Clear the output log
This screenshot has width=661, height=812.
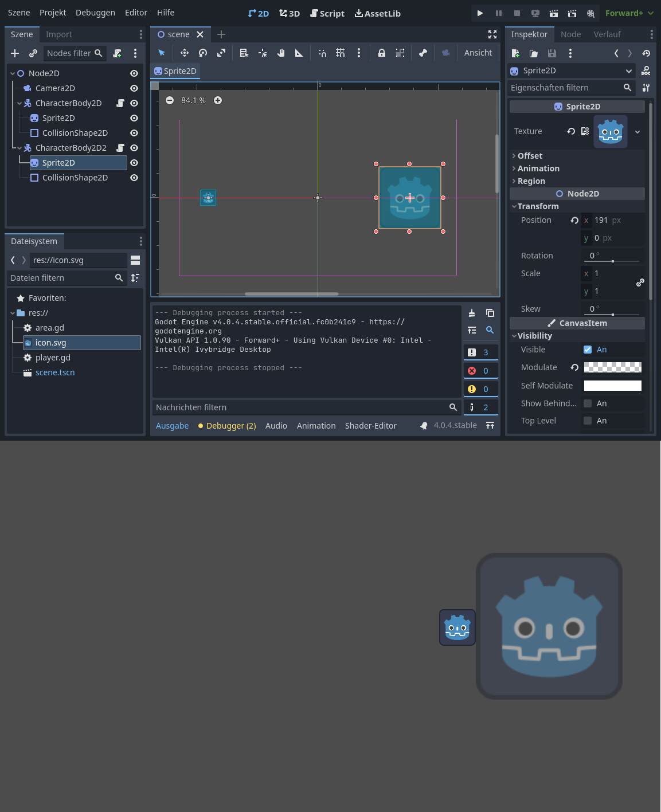point(472,313)
